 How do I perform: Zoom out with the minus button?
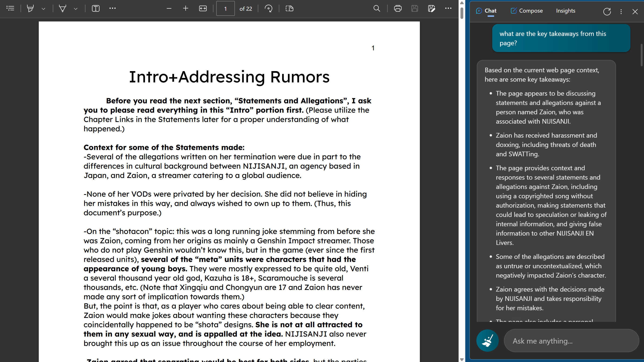[x=169, y=8]
